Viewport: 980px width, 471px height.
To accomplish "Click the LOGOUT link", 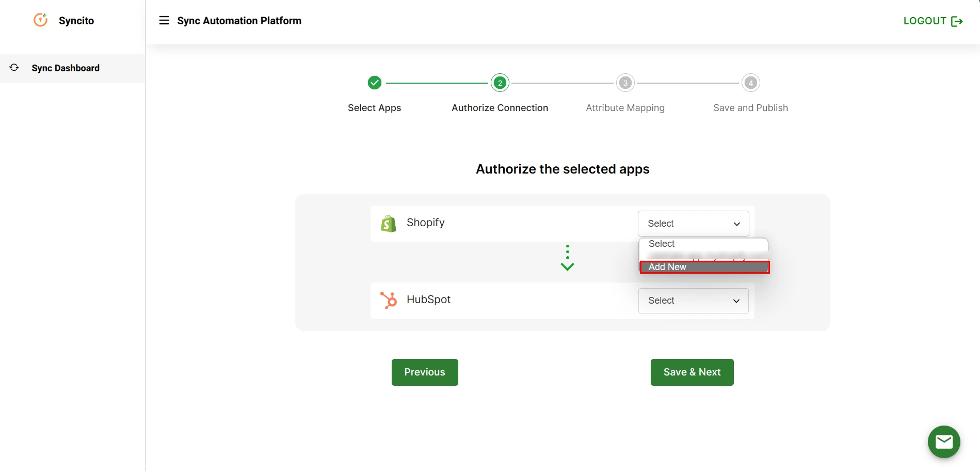I will click(924, 21).
